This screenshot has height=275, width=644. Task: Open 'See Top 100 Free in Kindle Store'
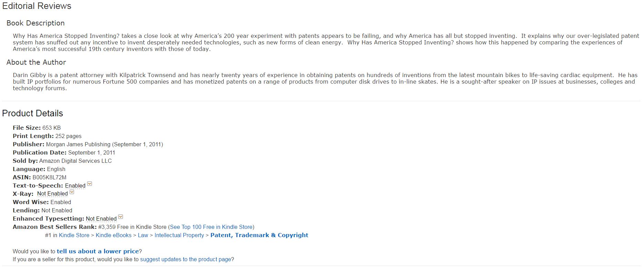click(x=211, y=227)
